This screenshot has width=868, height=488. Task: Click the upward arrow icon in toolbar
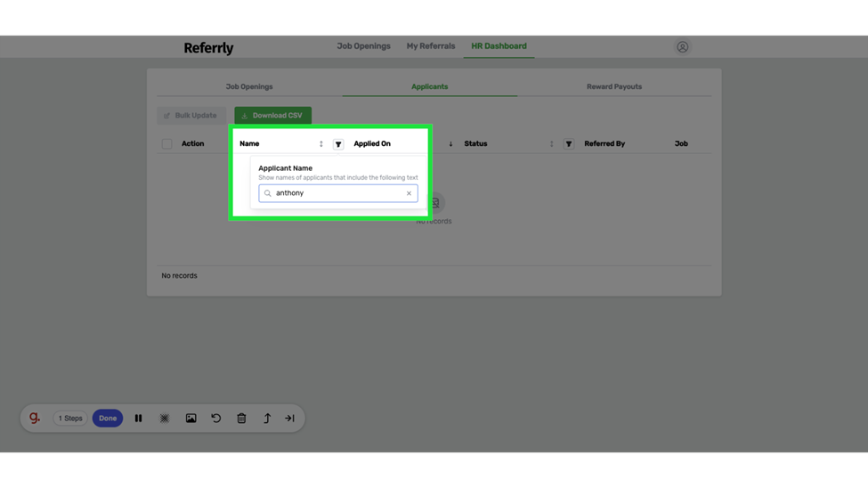coord(267,419)
